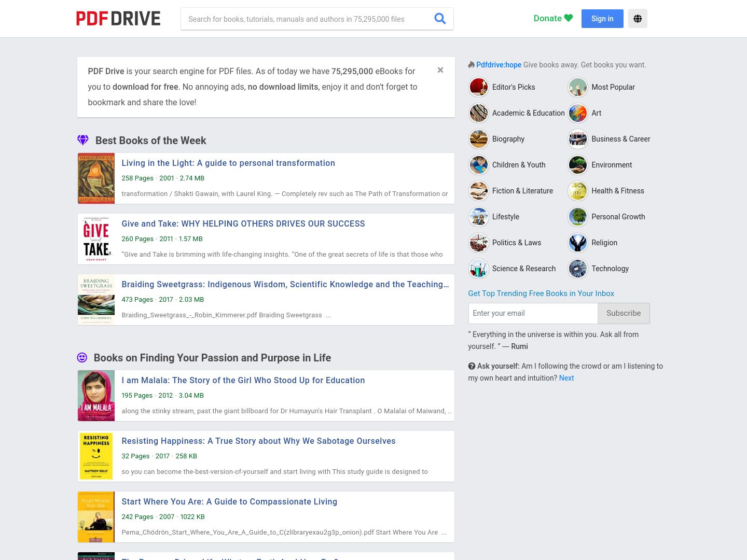Open the Lifestyle category label
Viewport: 747px width, 560px height.
pyautogui.click(x=506, y=217)
